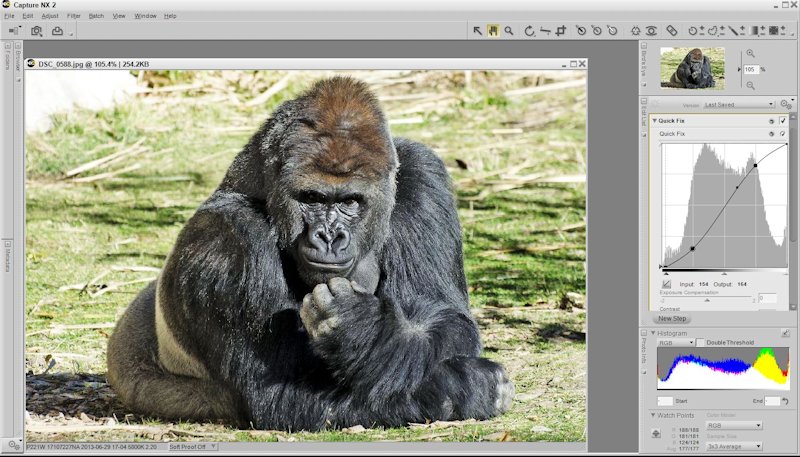This screenshot has width=800, height=457.
Task: Select the Straighten tool
Action: point(545,31)
